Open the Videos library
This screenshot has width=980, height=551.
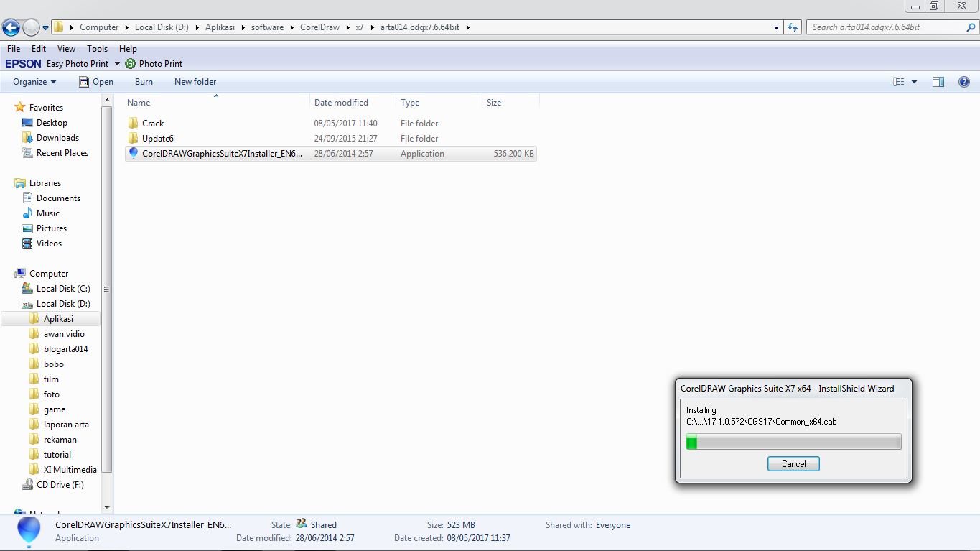[x=50, y=244]
